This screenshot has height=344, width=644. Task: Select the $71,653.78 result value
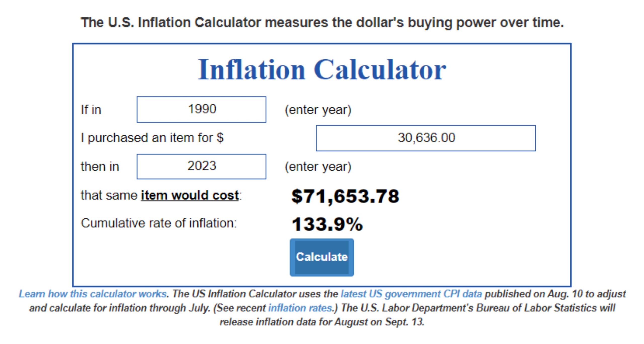[x=345, y=196]
